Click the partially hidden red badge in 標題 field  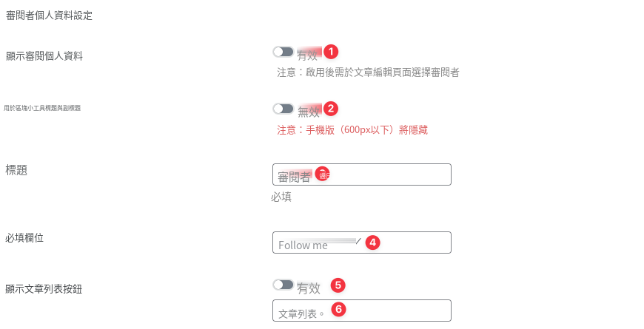pyautogui.click(x=323, y=174)
